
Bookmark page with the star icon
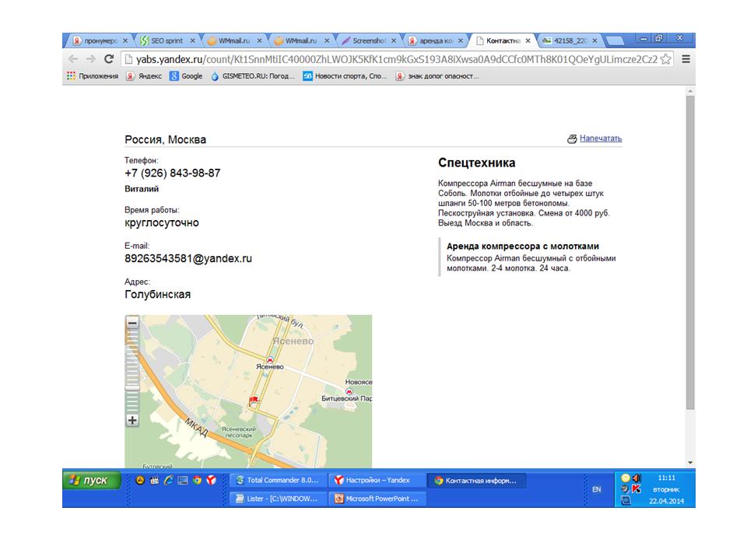[666, 59]
